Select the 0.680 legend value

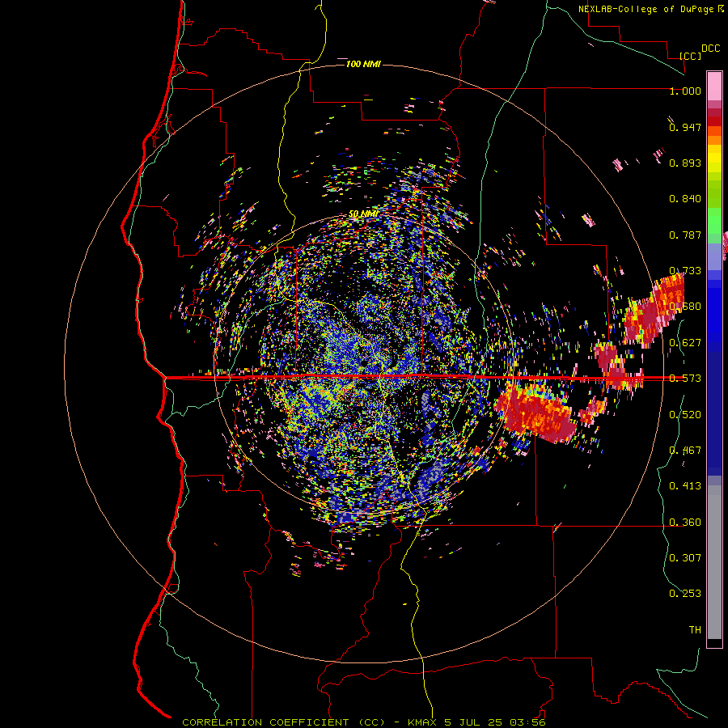tap(685, 307)
